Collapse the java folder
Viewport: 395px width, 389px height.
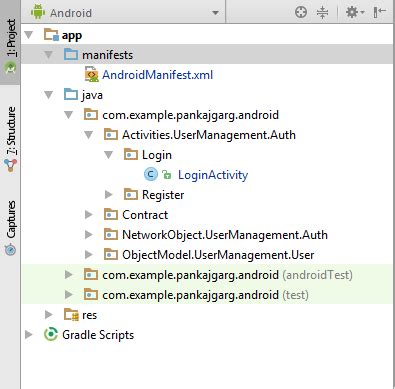click(49, 95)
